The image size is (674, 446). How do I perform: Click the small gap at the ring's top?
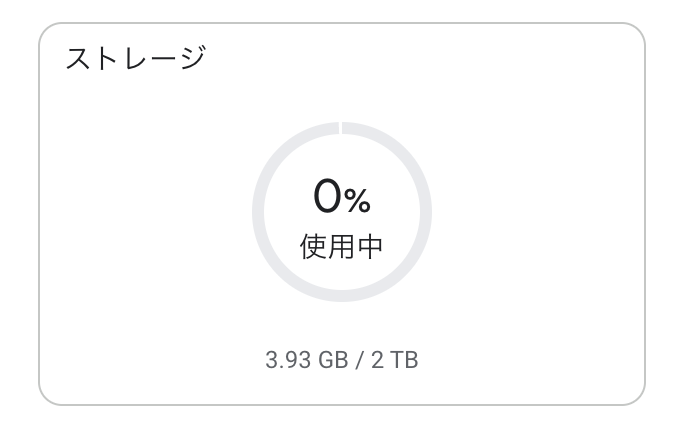[342, 127]
